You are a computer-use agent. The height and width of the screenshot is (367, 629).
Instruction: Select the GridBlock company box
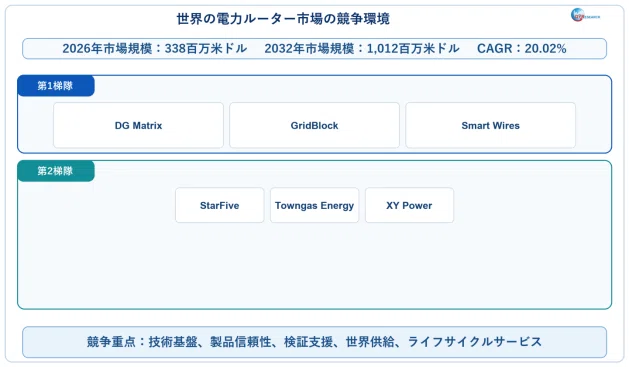click(314, 125)
